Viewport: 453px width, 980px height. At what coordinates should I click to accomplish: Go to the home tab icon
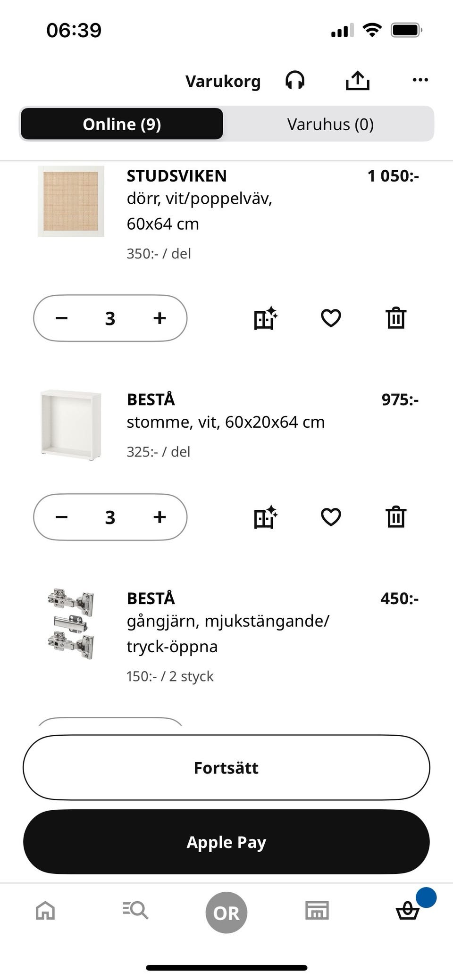(x=45, y=911)
